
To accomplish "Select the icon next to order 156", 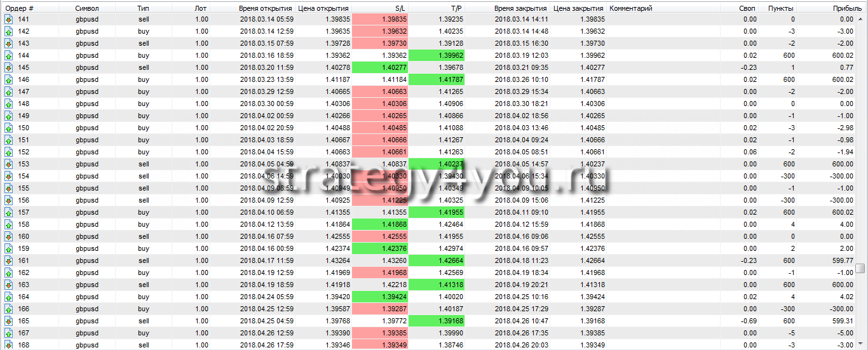I will [8, 201].
